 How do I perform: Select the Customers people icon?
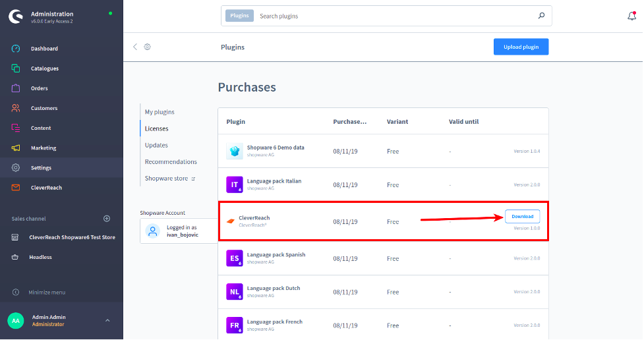tap(16, 108)
